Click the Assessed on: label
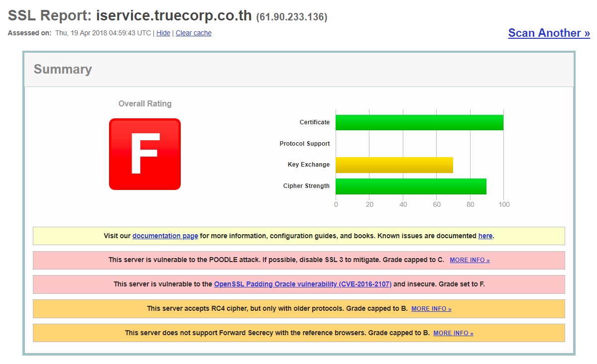Screen dimensions: 597x364 [29, 33]
